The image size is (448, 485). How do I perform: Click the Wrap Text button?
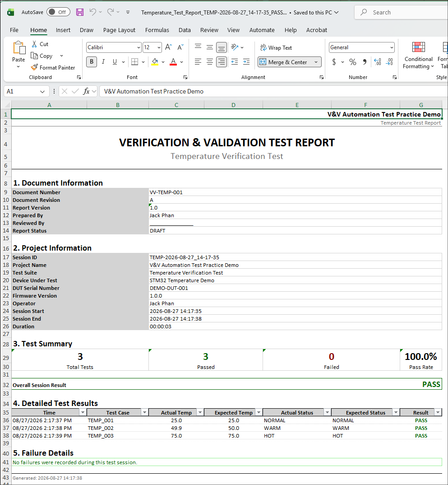click(276, 47)
